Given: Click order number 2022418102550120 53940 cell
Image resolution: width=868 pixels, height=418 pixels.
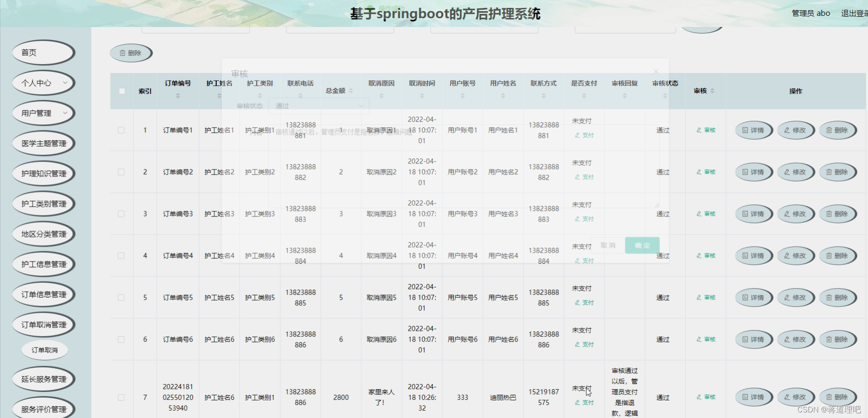Looking at the screenshot, I should (178, 397).
